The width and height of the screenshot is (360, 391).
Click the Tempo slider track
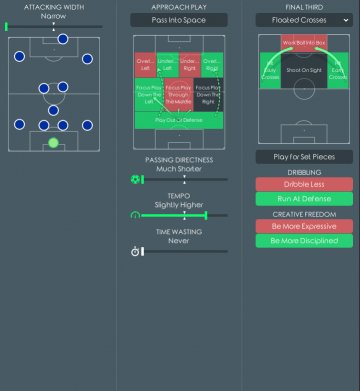184,216
